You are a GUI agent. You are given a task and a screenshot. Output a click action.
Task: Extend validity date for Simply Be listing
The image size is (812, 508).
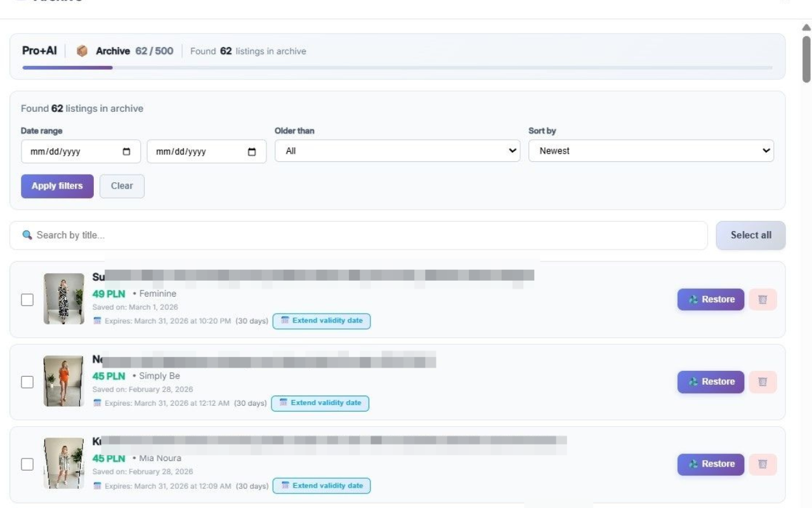[x=320, y=403]
